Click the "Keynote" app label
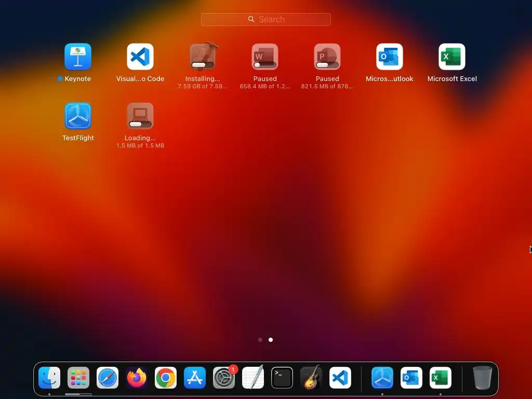The image size is (532, 399). coord(78,79)
